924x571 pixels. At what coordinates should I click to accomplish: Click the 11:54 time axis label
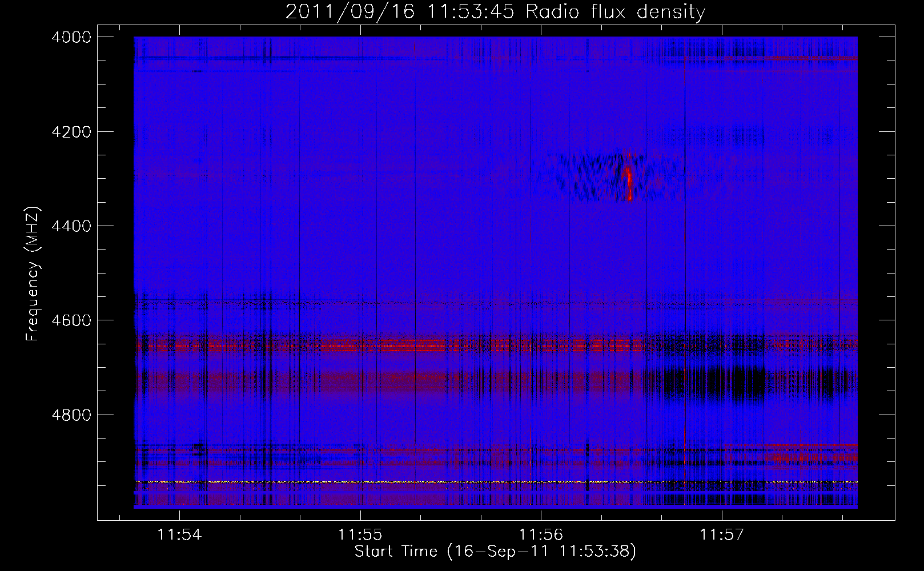coord(180,535)
